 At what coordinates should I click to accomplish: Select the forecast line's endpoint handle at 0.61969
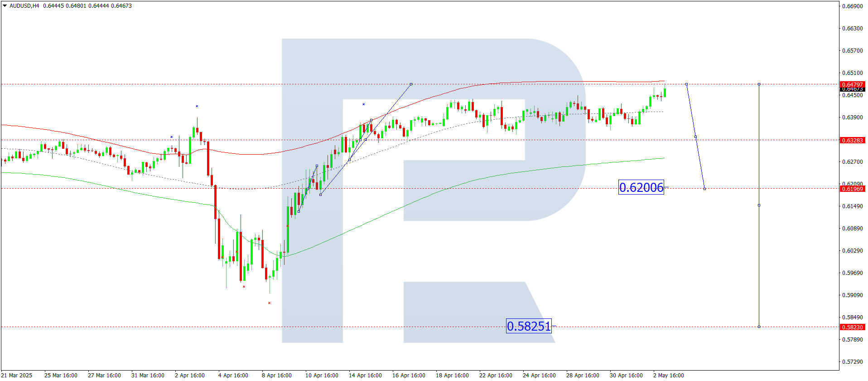[704, 189]
